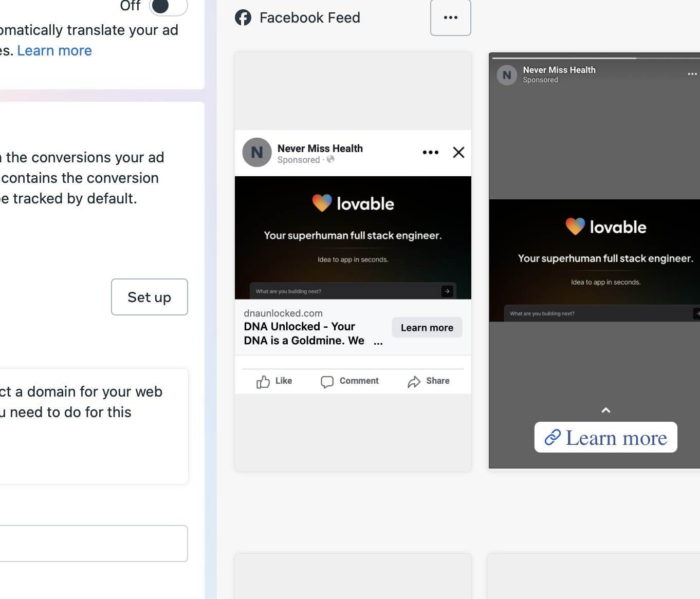
Task: Click the lovable ad image in feed preview
Action: pyautogui.click(x=353, y=237)
